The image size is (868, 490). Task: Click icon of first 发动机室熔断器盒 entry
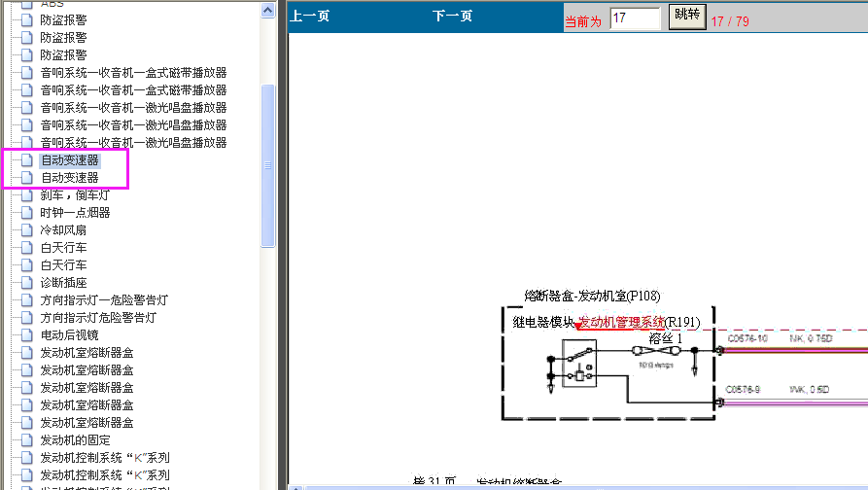tap(26, 353)
